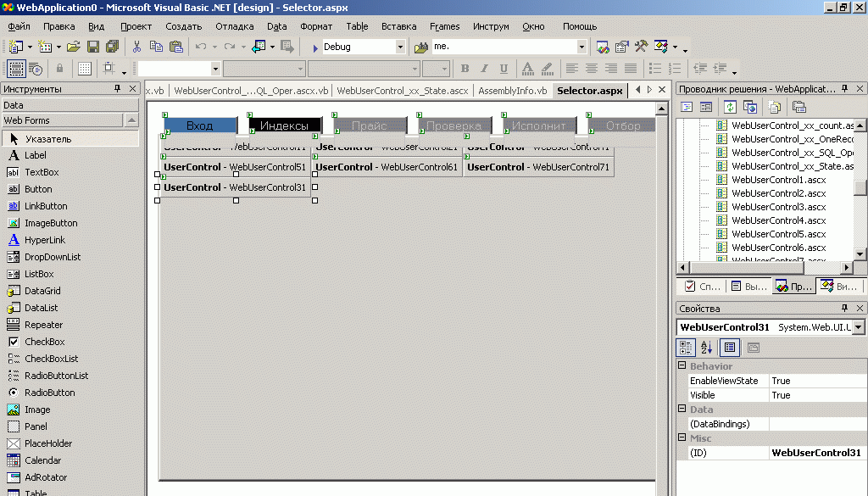Save the current file with diskette icon
The height and width of the screenshot is (496, 868).
pos(93,47)
